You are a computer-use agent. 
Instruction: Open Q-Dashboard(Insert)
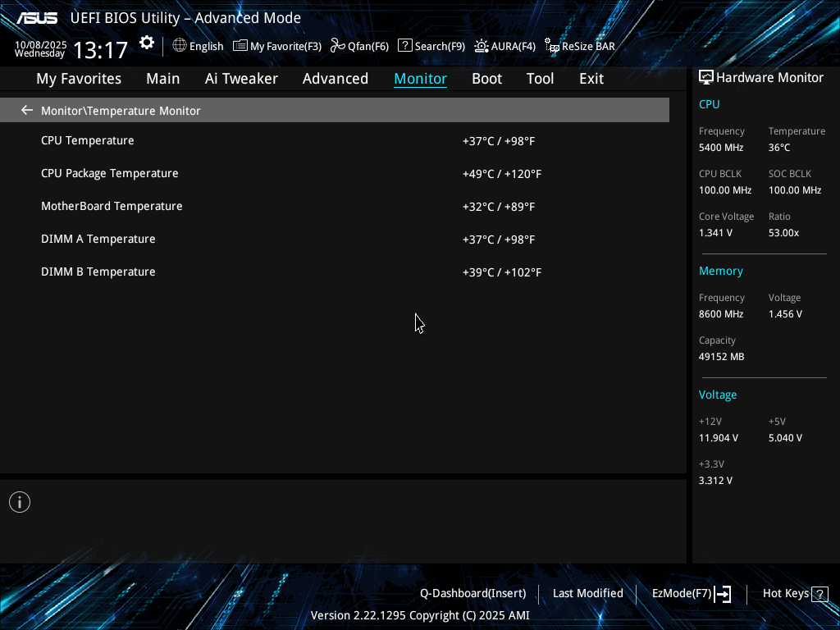pyautogui.click(x=472, y=593)
